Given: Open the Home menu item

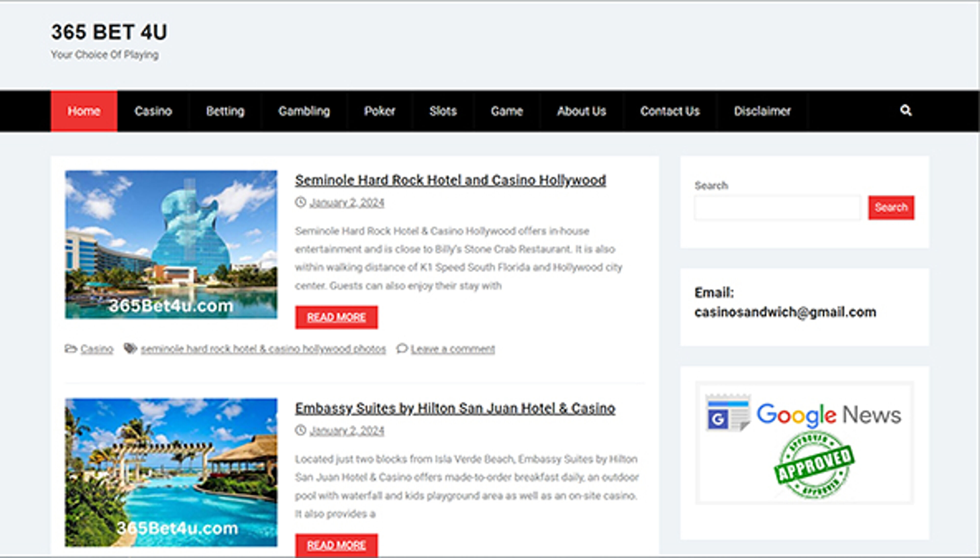Looking at the screenshot, I should coord(84,111).
